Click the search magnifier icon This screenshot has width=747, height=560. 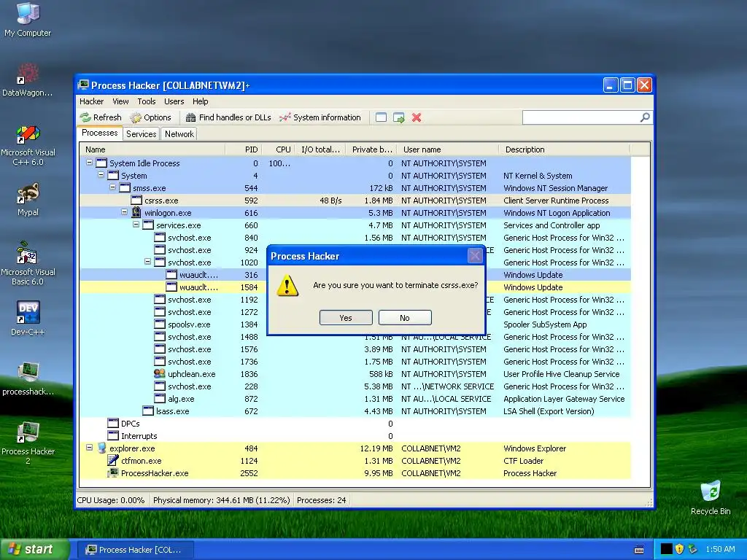coord(645,117)
